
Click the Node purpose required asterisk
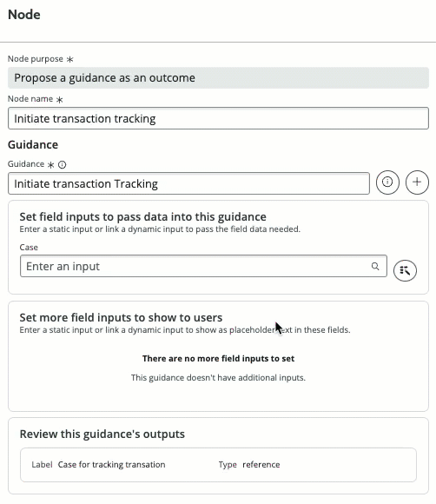point(69,59)
